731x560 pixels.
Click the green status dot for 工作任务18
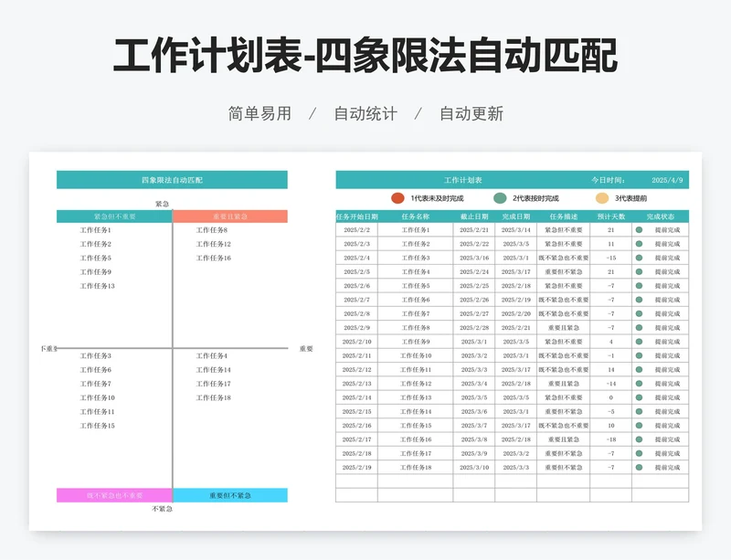639,467
